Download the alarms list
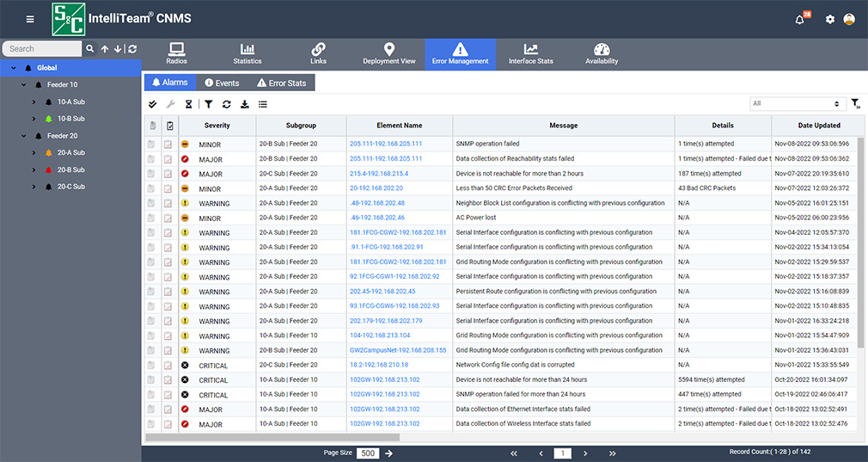Viewport: 868px width, 462px height. point(244,104)
